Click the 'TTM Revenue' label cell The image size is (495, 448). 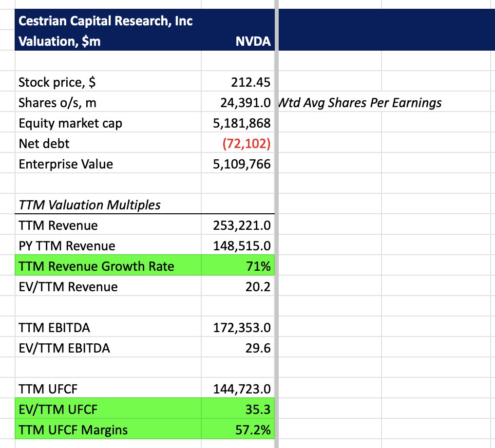click(x=108, y=225)
